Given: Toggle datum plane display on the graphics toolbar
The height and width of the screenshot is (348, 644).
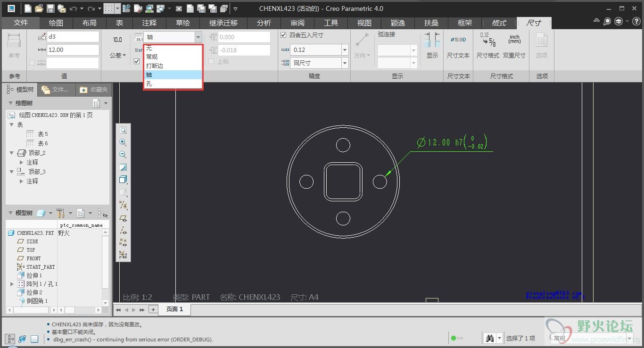Looking at the screenshot, I should tap(123, 218).
